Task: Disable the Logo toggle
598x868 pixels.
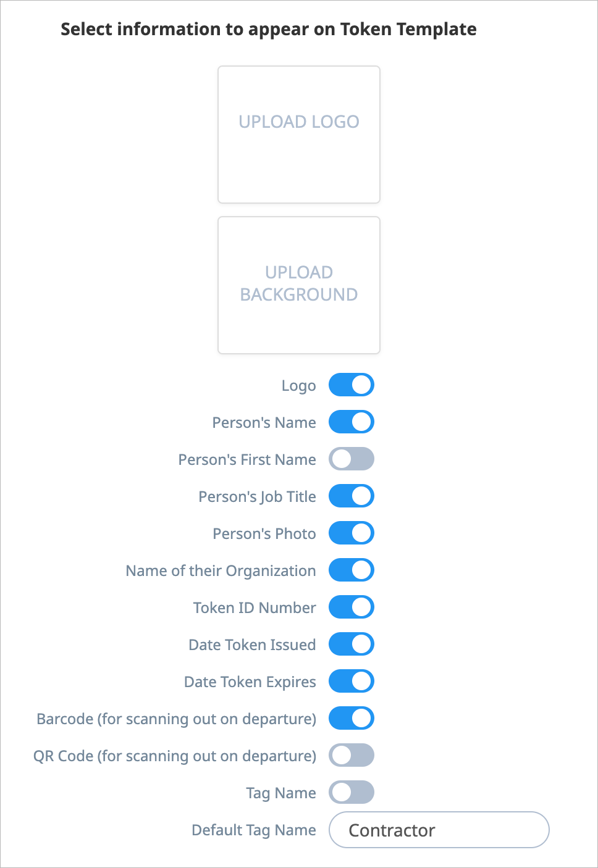Action: (x=352, y=385)
